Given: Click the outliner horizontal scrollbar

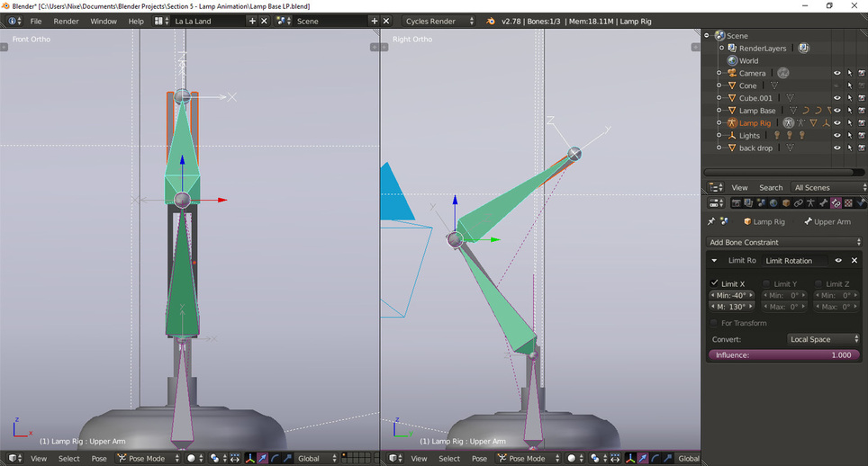Looking at the screenshot, I should pos(784,172).
